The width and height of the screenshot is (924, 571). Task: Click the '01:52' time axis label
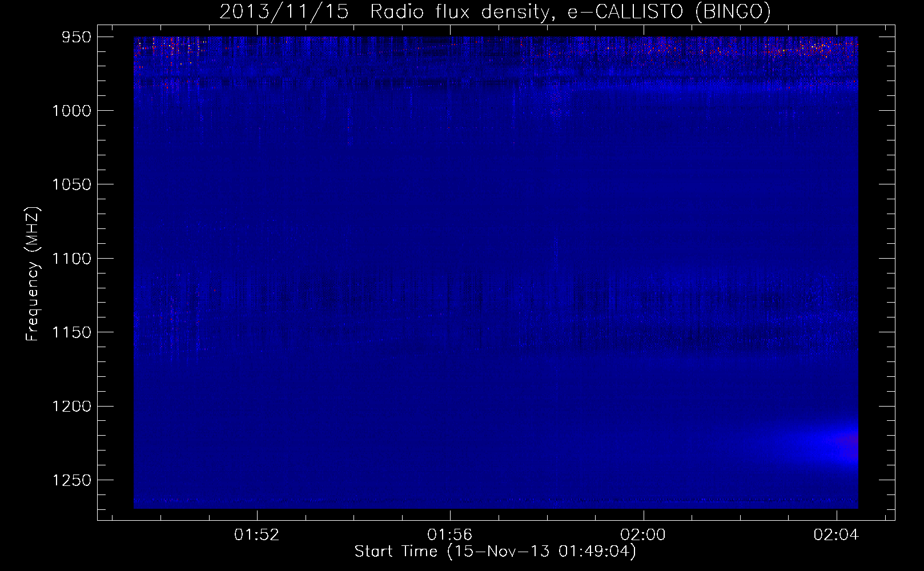(x=257, y=534)
